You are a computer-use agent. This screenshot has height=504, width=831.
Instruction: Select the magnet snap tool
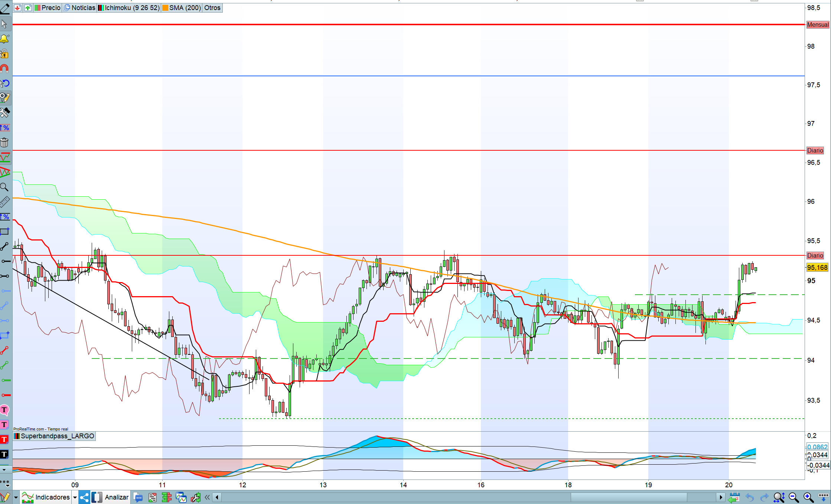click(4, 69)
